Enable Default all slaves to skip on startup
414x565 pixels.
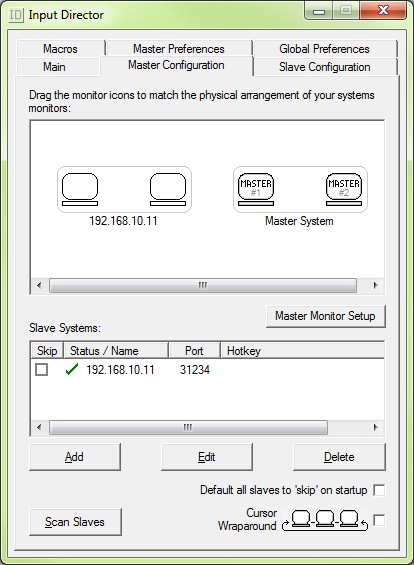click(379, 490)
